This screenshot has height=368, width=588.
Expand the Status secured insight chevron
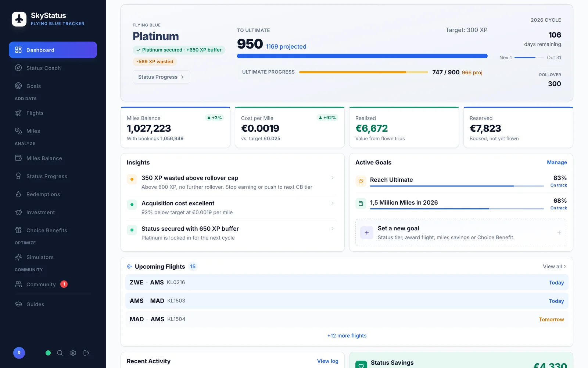(x=333, y=229)
